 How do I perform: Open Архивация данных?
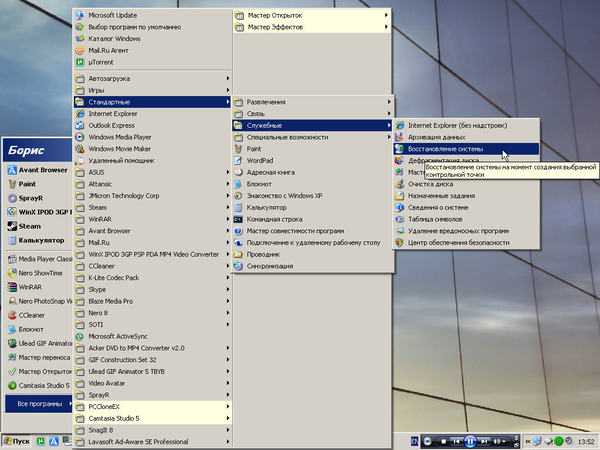[466, 137]
